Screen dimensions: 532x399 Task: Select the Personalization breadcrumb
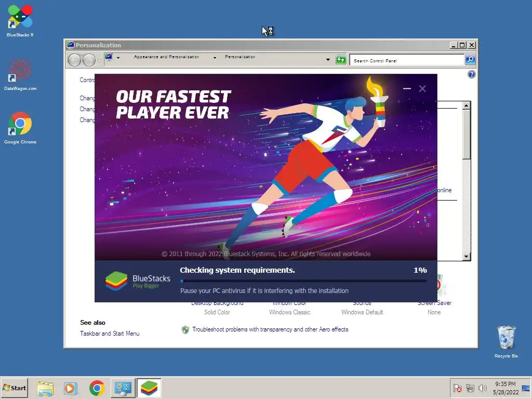tap(240, 57)
